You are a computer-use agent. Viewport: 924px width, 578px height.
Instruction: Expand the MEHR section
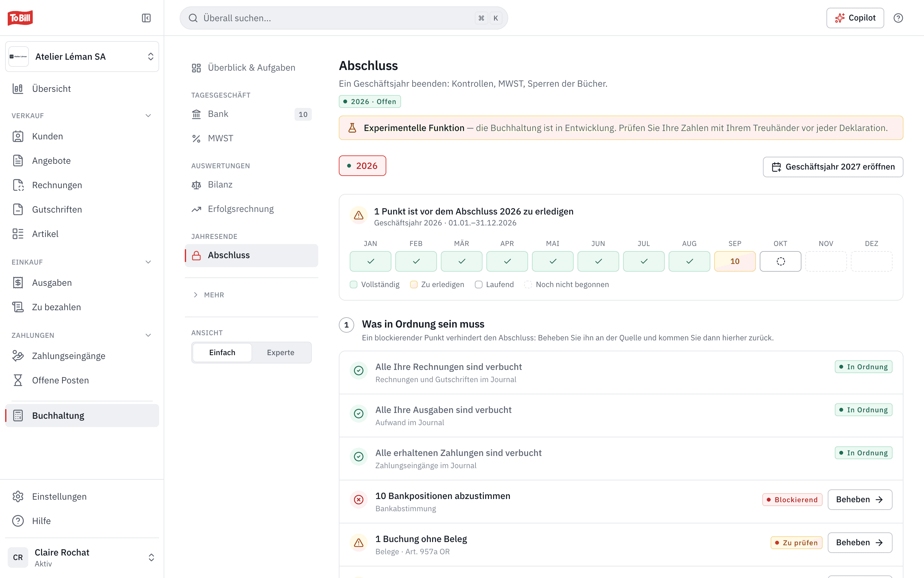coord(209,295)
